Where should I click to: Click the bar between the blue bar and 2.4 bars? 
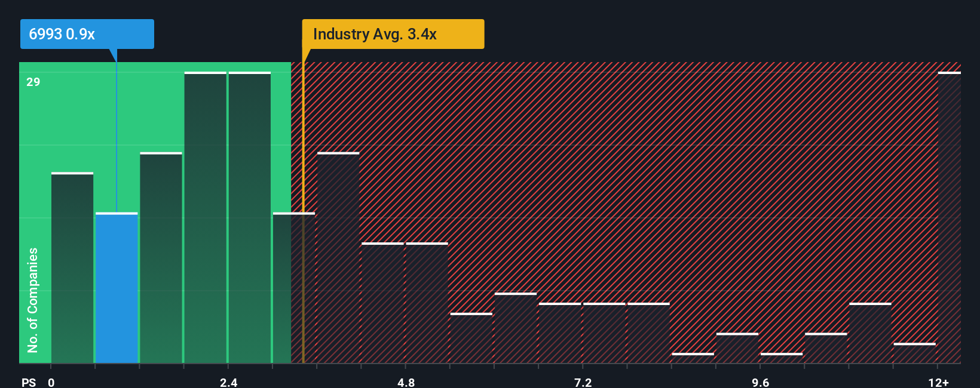tap(161, 258)
